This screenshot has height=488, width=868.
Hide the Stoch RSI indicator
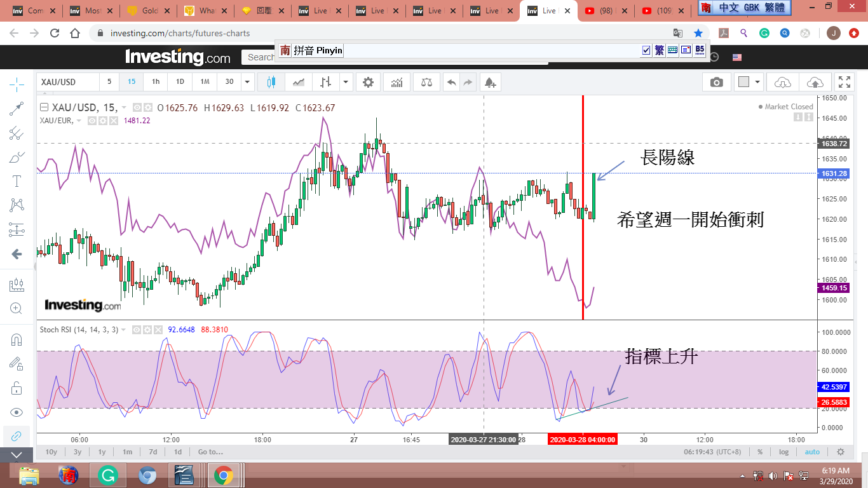coord(137,330)
